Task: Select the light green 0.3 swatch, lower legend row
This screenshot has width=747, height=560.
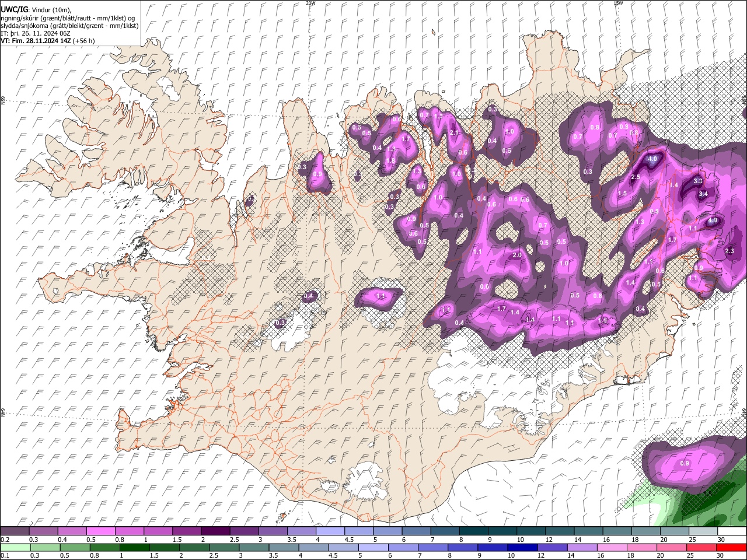Action: tap(45, 547)
